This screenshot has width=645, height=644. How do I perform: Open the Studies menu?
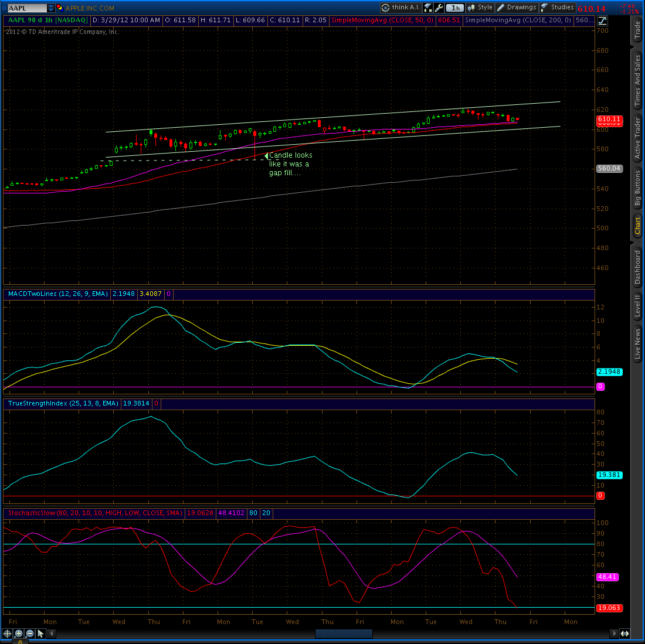557,8
